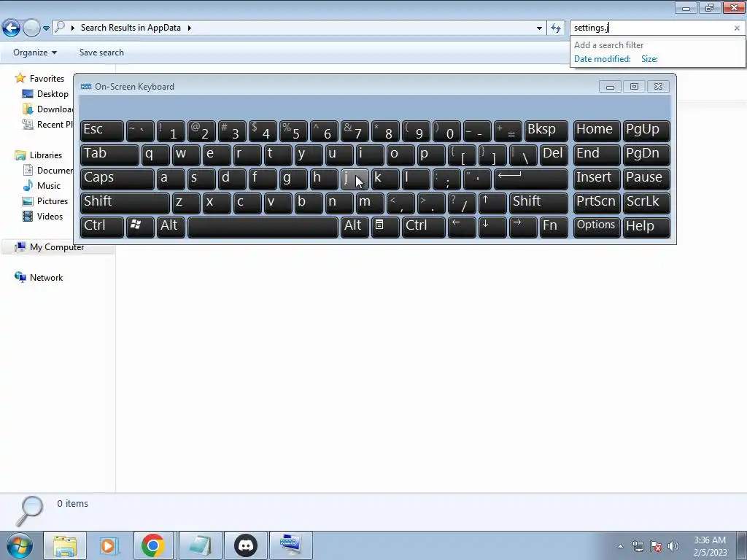Open the Organize menu
747x560 pixels.
[x=35, y=52]
